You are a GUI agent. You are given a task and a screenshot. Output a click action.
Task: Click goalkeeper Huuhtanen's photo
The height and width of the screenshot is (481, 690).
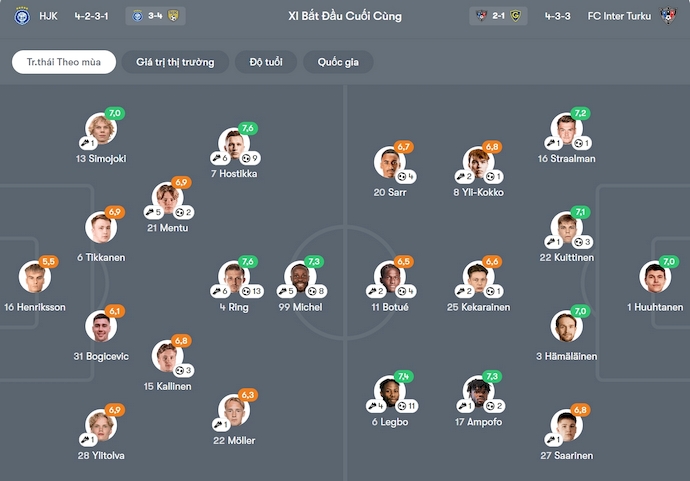click(x=655, y=280)
